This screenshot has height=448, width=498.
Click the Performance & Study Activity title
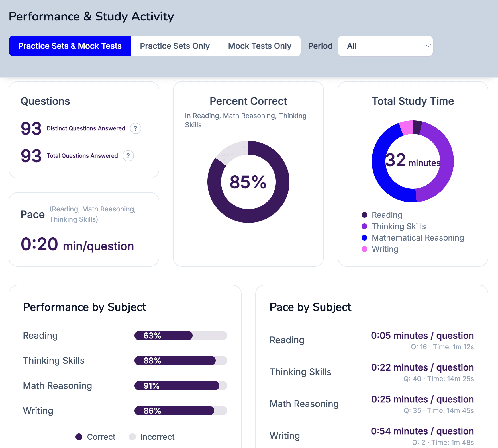pos(91,17)
